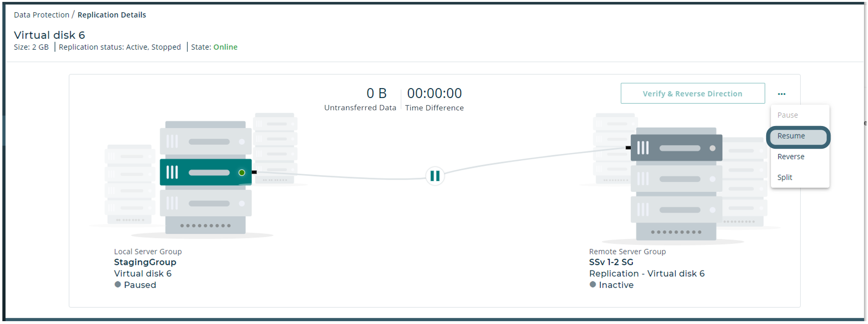Select the grayed-out Pause menu option
Screen dimensions: 868x324
coord(787,115)
